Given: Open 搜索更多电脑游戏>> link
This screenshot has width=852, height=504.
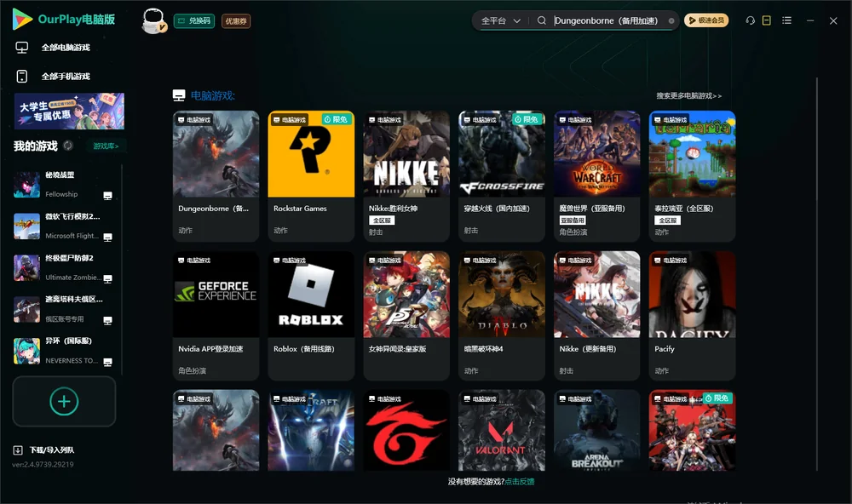Looking at the screenshot, I should tap(688, 95).
